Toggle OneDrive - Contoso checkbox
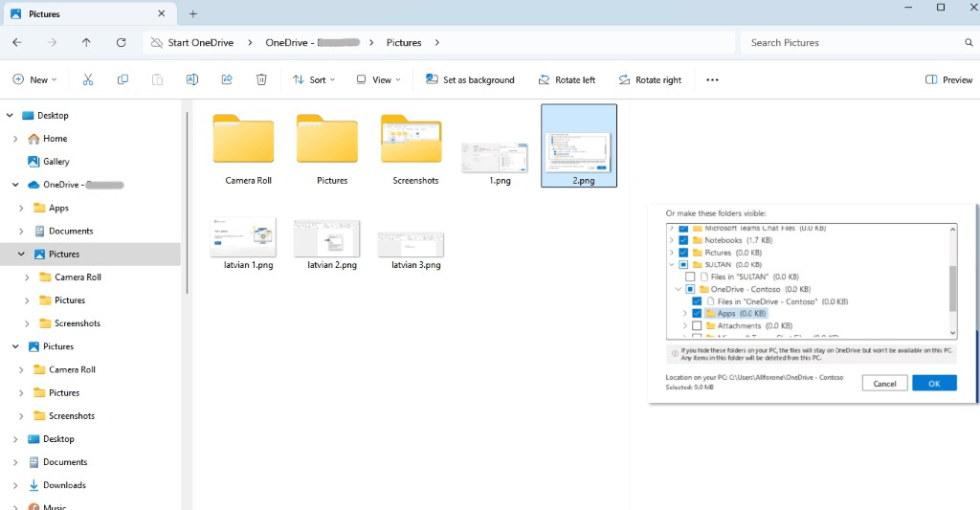980x510 pixels. (x=690, y=289)
